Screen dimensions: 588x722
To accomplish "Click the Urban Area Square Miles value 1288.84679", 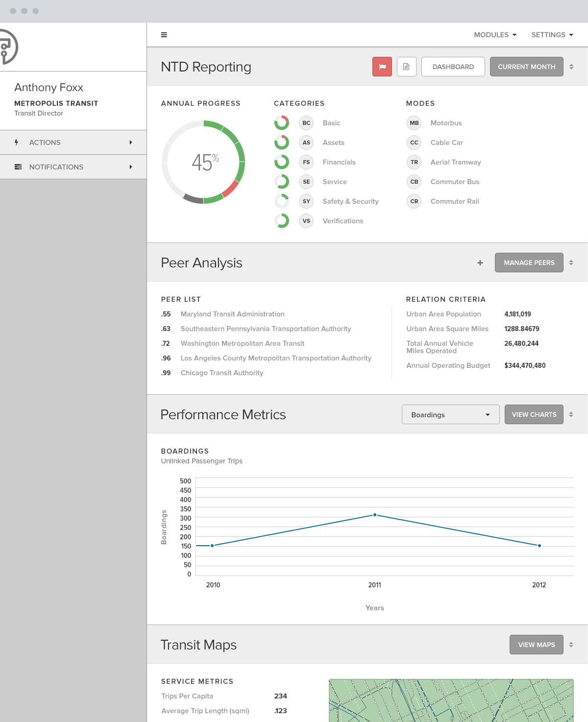I will tap(522, 329).
